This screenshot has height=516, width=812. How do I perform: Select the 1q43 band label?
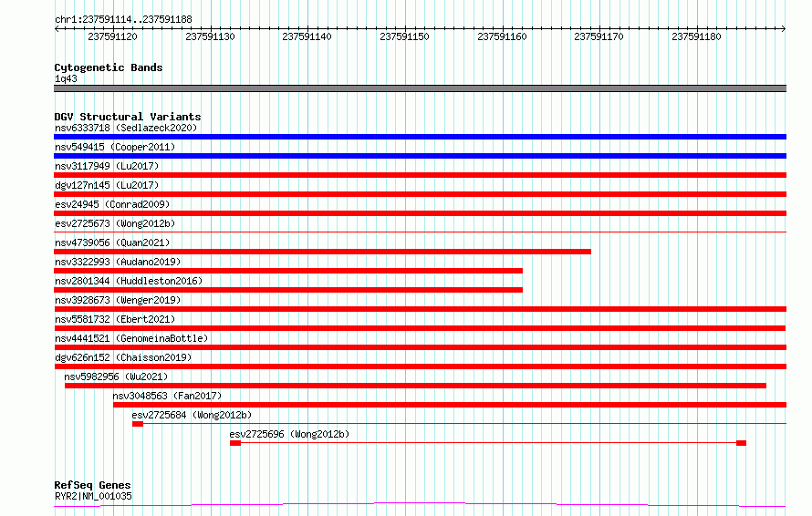66,78
